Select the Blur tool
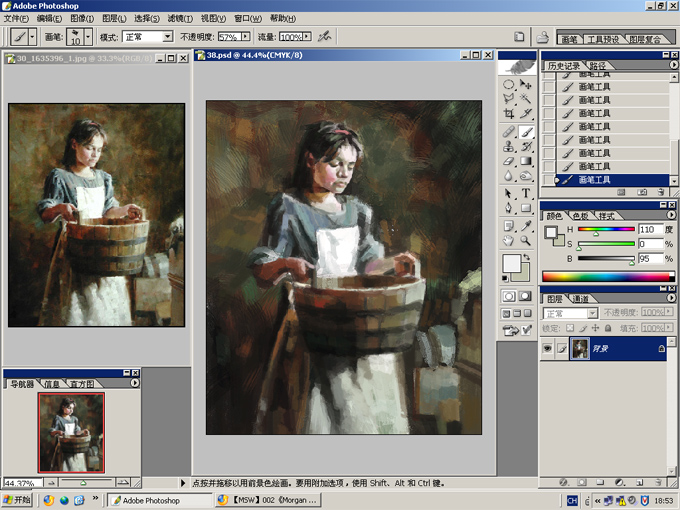The width and height of the screenshot is (680, 510). tap(509, 176)
